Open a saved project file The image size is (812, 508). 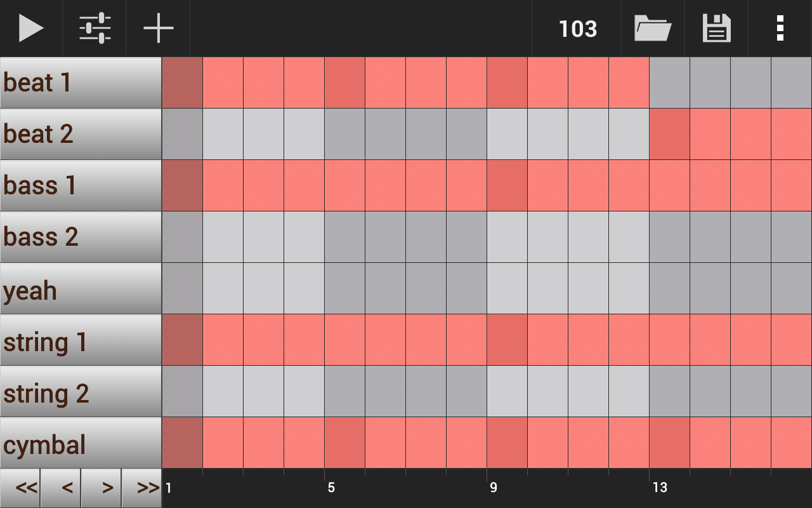point(653,28)
